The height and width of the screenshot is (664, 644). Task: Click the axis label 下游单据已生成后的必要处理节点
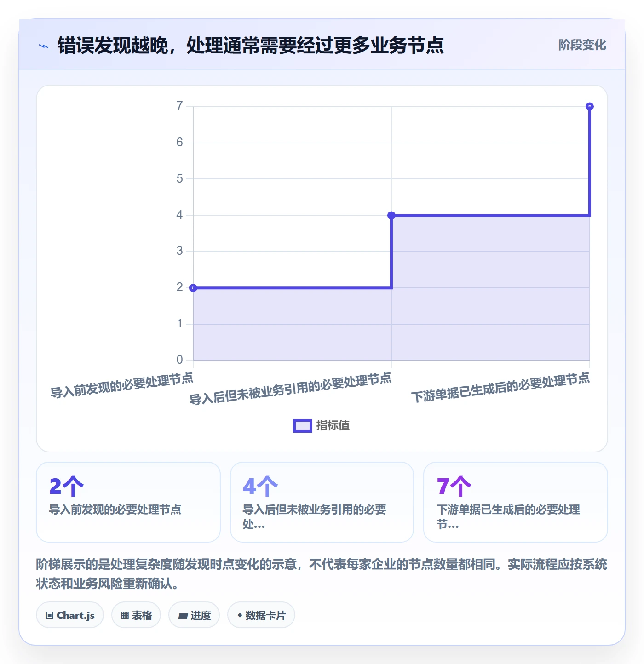pyautogui.click(x=500, y=388)
